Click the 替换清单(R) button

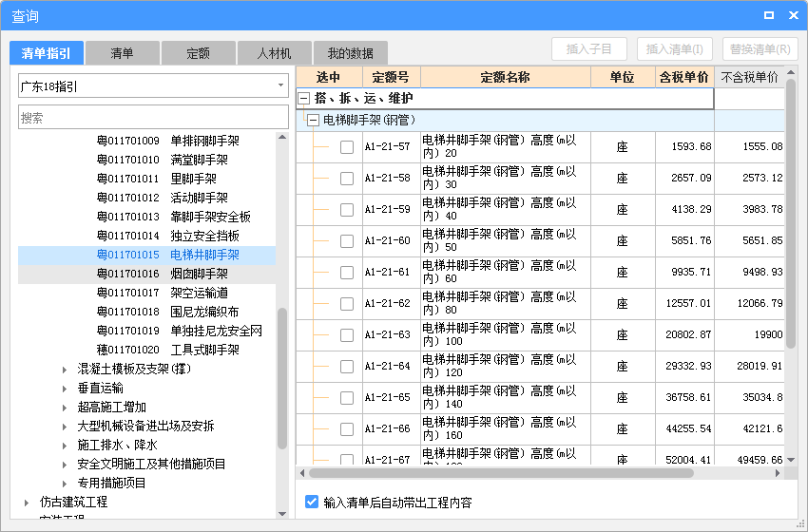tap(760, 49)
